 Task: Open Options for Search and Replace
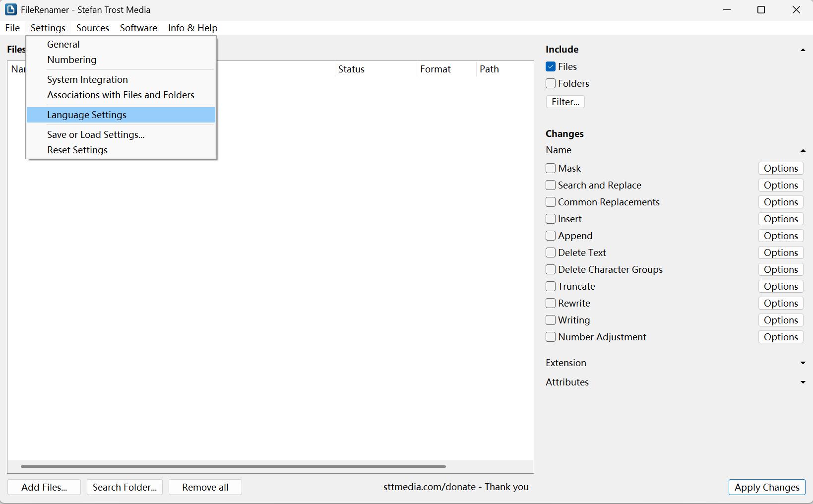[781, 185]
